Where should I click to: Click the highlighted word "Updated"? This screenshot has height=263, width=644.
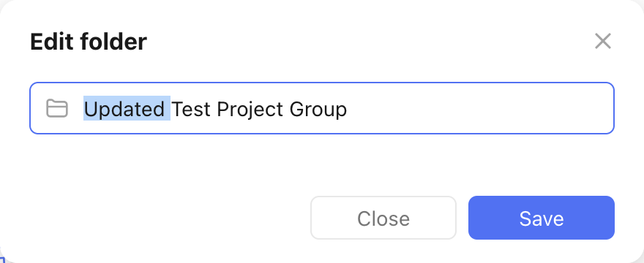(x=124, y=109)
